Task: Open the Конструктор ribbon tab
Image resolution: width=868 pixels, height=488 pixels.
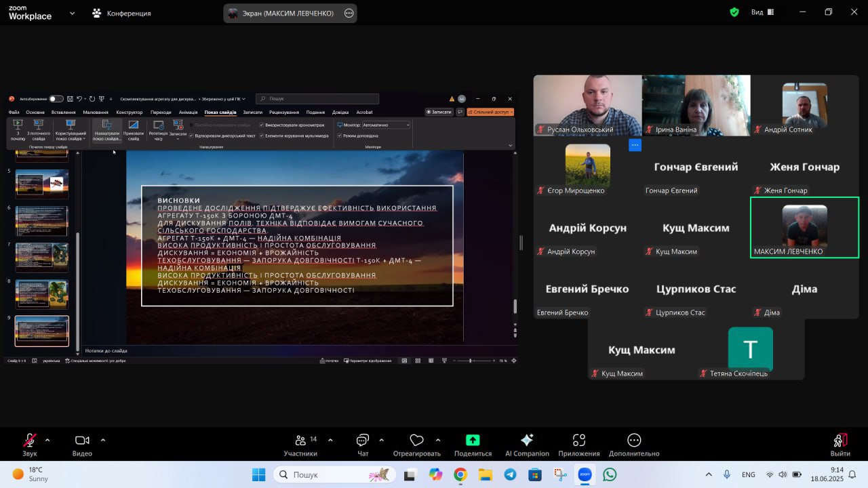Action: (130, 113)
